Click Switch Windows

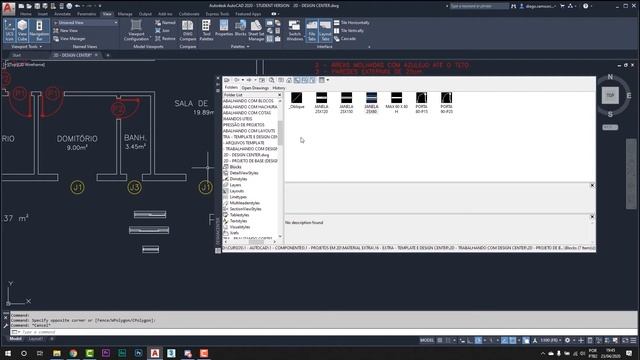294,30
